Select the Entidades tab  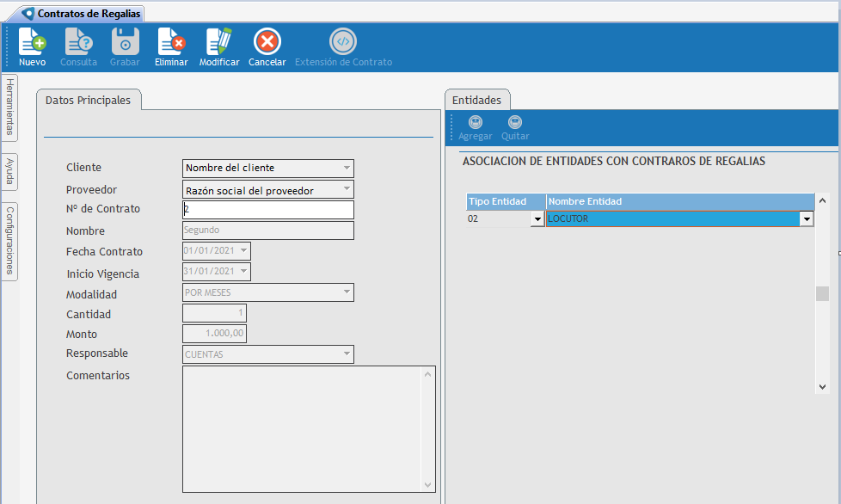[476, 101]
